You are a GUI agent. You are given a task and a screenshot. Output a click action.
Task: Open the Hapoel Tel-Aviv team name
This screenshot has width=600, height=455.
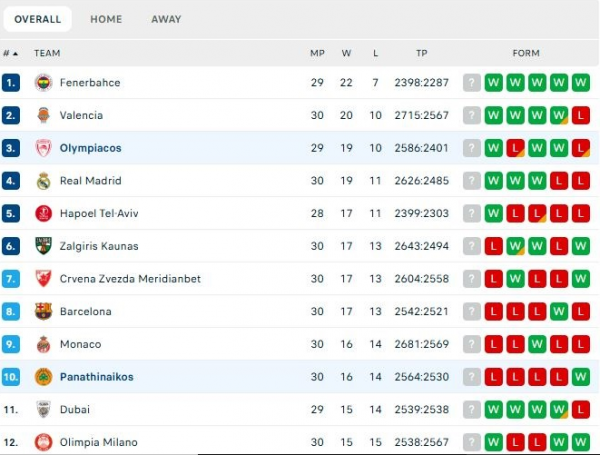coord(99,214)
